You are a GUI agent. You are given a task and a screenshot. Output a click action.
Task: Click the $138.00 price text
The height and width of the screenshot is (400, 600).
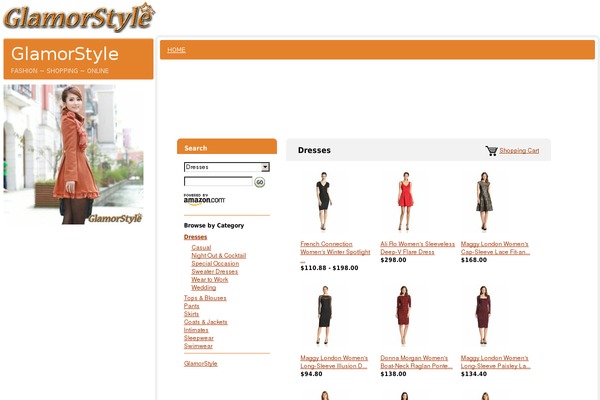[x=393, y=374]
